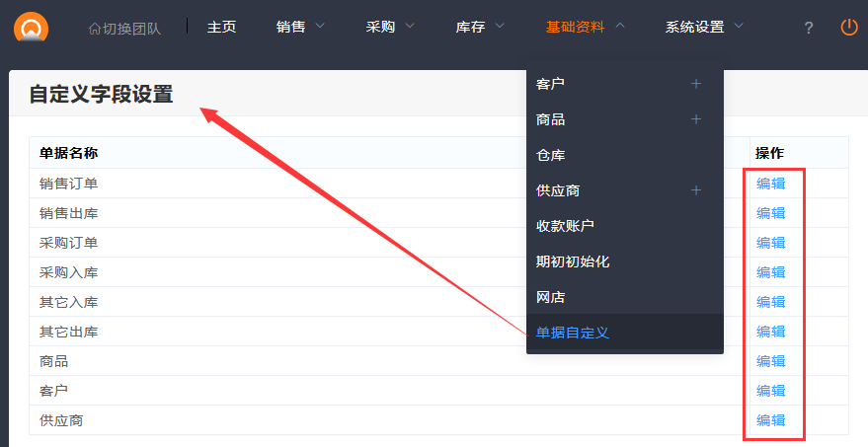Click the help question mark icon
The width and height of the screenshot is (868, 447).
(808, 28)
